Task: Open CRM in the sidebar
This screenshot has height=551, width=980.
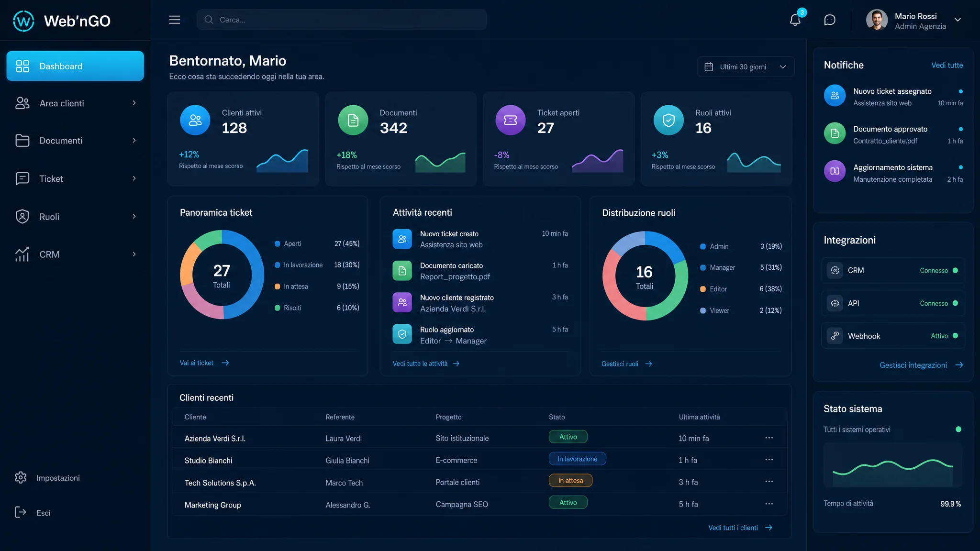Action: click(x=75, y=254)
